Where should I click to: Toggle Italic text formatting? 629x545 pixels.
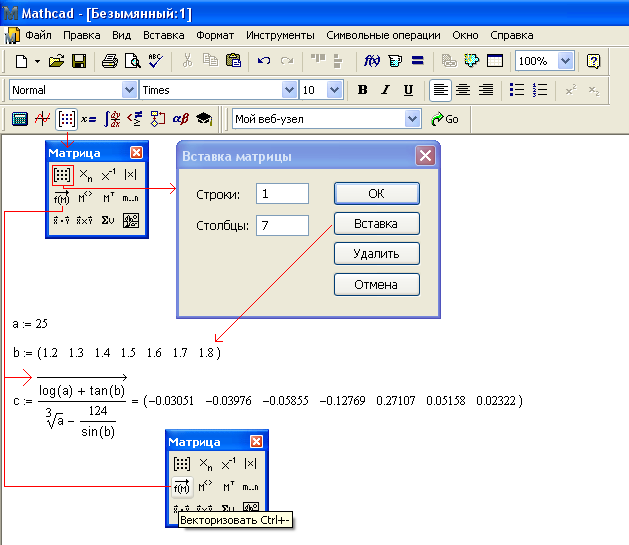click(386, 90)
